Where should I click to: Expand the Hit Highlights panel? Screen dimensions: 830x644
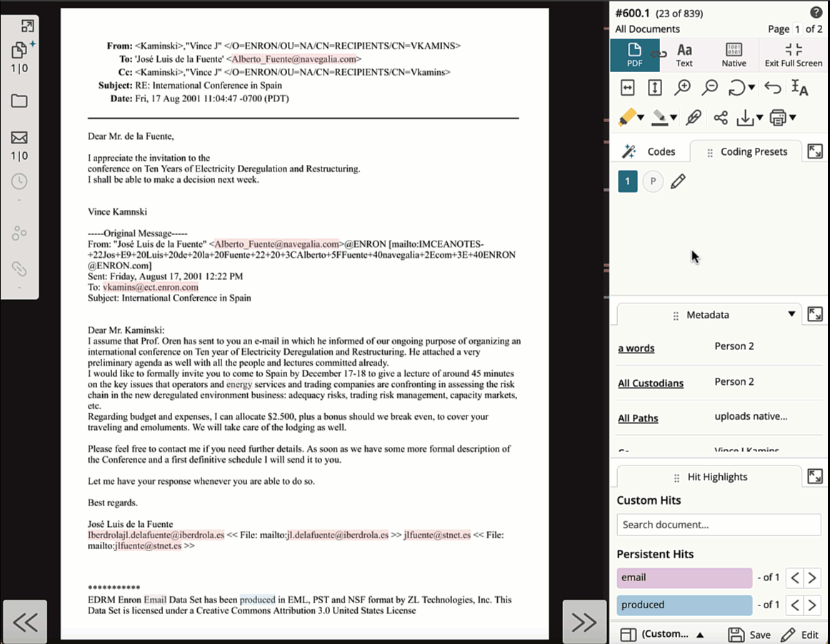(815, 476)
